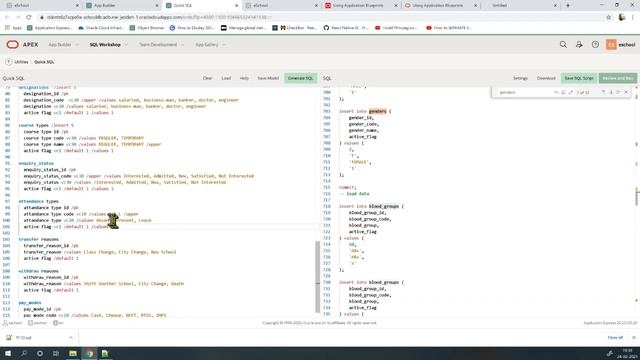
Task: Open Windows taskbar search
Action: [24, 353]
